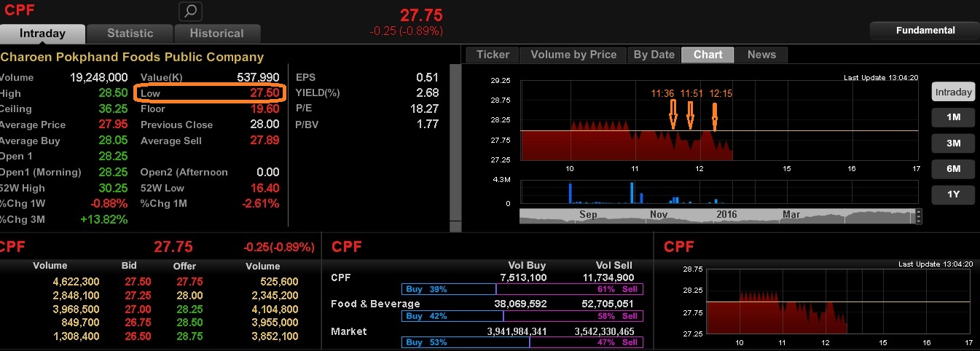Click bid price 26.50 in order book
980x351 pixels.
[x=137, y=336]
